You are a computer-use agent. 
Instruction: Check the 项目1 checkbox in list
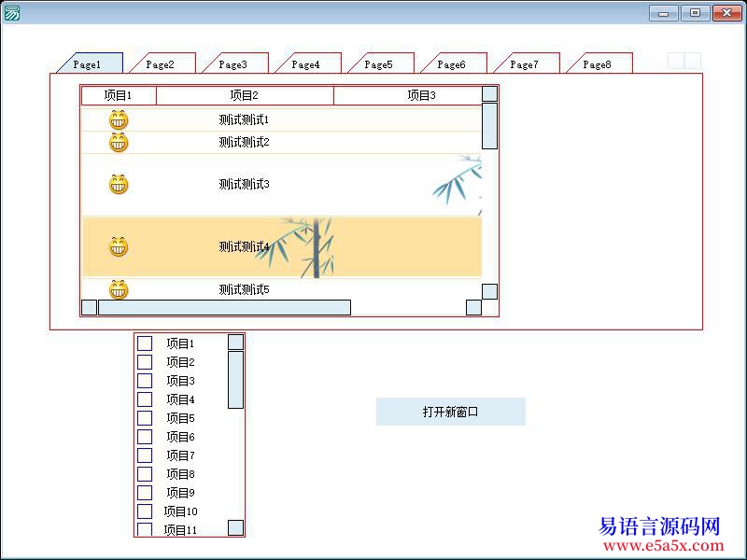(145, 343)
